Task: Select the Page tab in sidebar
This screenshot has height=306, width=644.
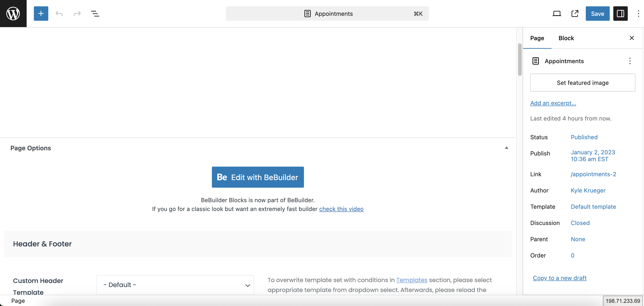Action: point(537,38)
